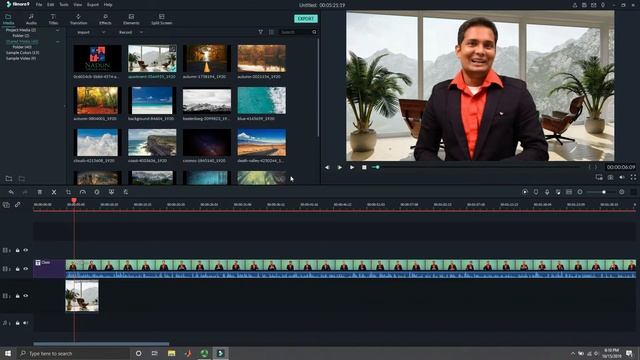Open the Export menu
The image size is (640, 360).
pyautogui.click(x=93, y=4)
